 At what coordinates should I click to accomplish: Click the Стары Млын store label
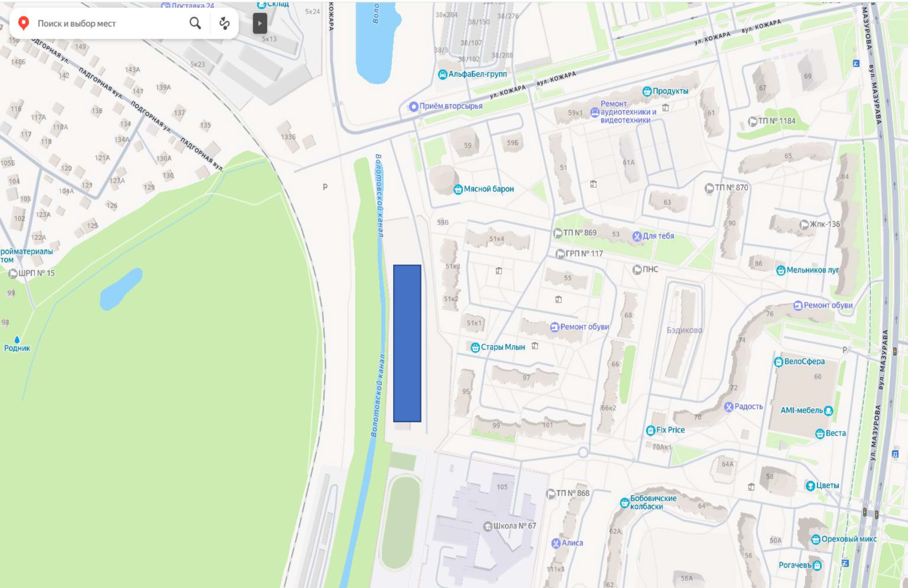click(x=502, y=347)
